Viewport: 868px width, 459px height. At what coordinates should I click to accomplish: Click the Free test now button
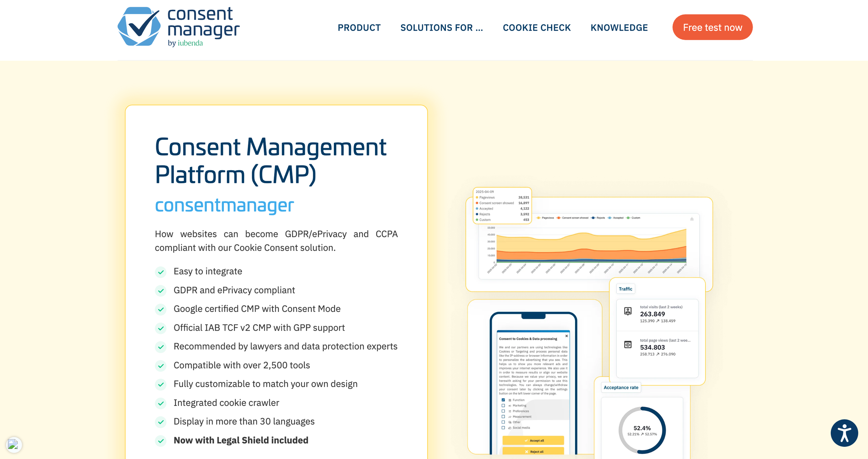pyautogui.click(x=712, y=27)
